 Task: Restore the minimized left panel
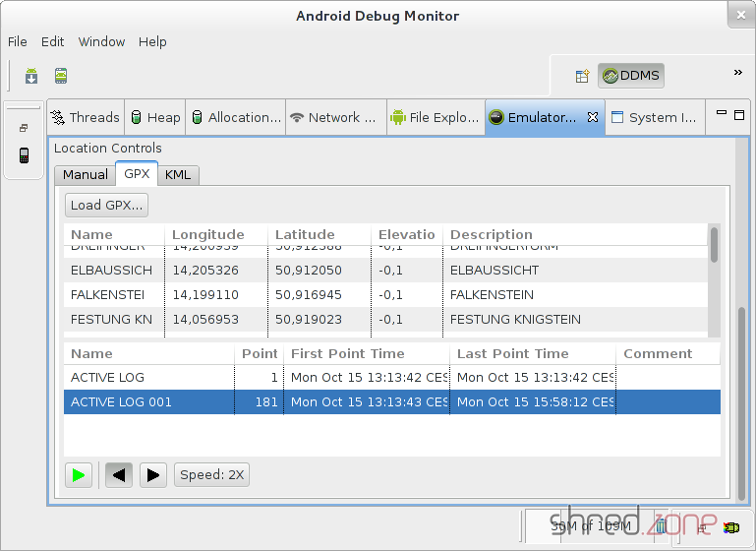(x=24, y=128)
